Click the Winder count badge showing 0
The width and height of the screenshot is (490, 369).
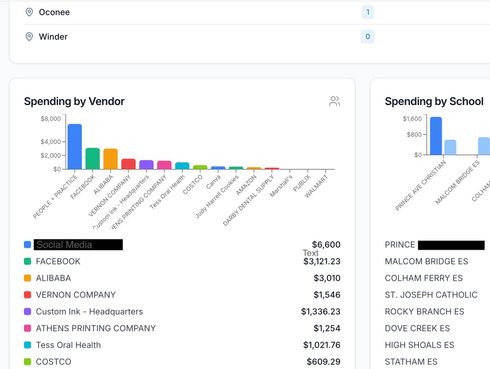click(368, 37)
